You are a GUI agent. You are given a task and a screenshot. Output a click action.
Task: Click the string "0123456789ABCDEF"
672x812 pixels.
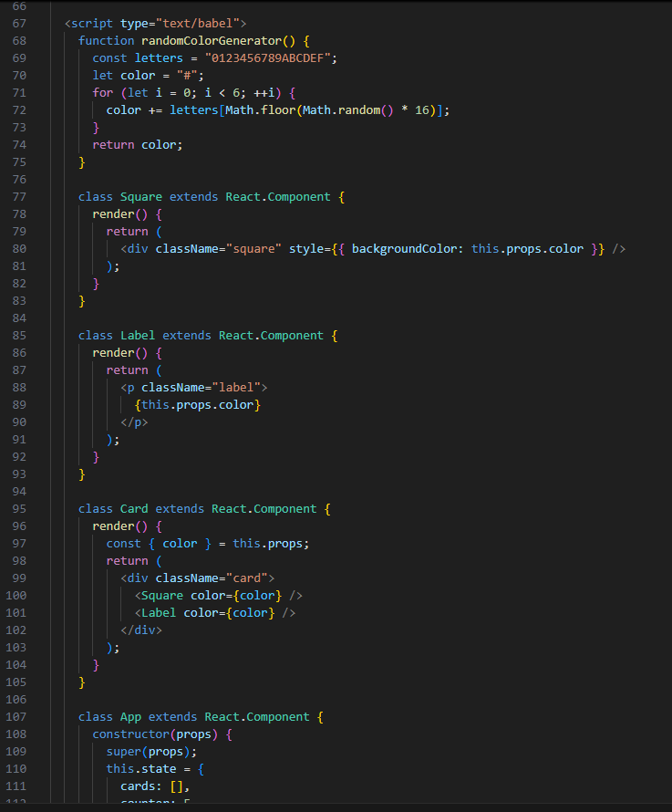click(x=267, y=58)
